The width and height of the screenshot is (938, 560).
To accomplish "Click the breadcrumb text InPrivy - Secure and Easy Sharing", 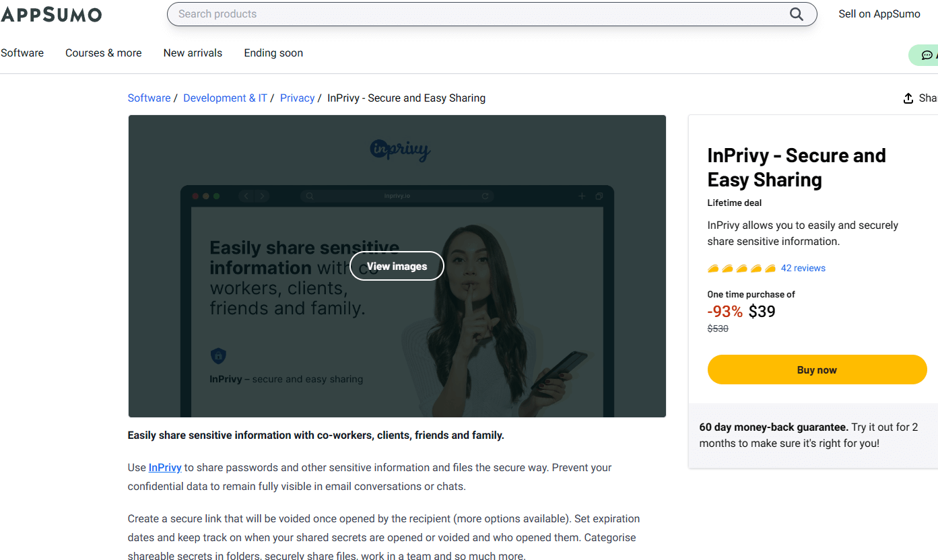I will [x=406, y=98].
